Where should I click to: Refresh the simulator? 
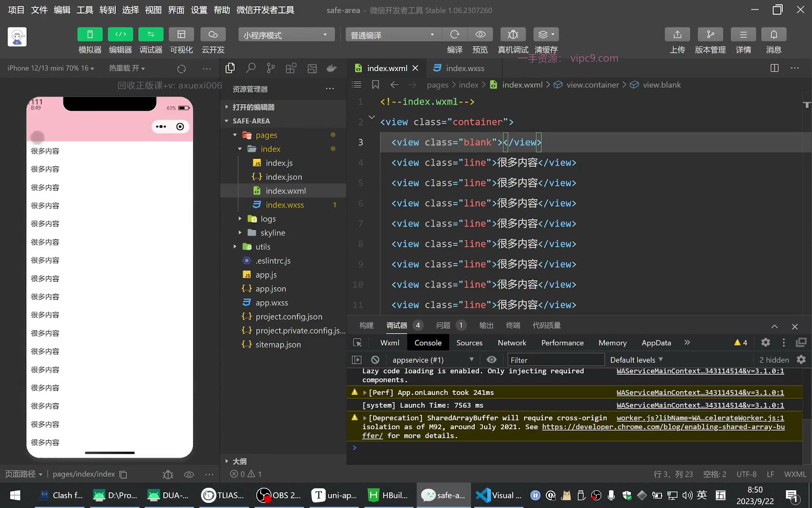181,69
